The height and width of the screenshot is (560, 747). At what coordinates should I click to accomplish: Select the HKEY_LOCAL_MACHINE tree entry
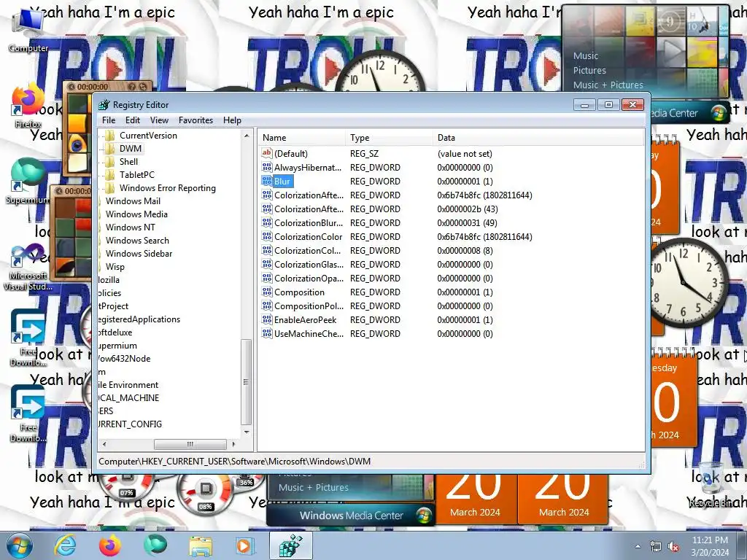128,397
